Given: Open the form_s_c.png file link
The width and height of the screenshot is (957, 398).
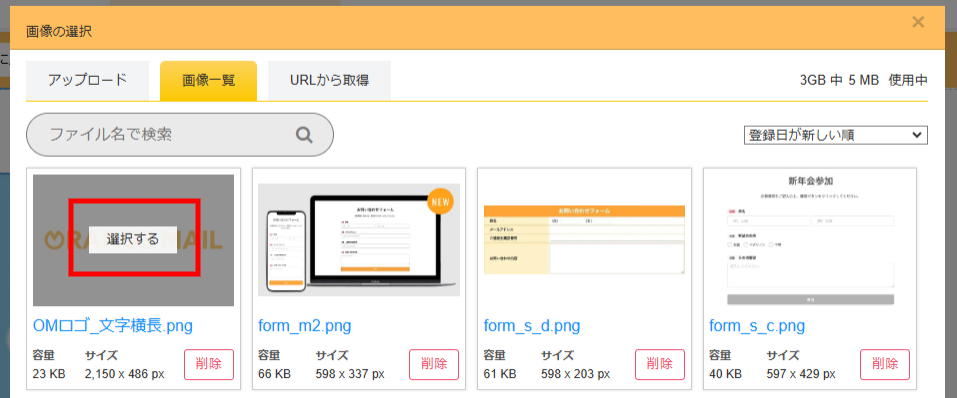Looking at the screenshot, I should [757, 326].
